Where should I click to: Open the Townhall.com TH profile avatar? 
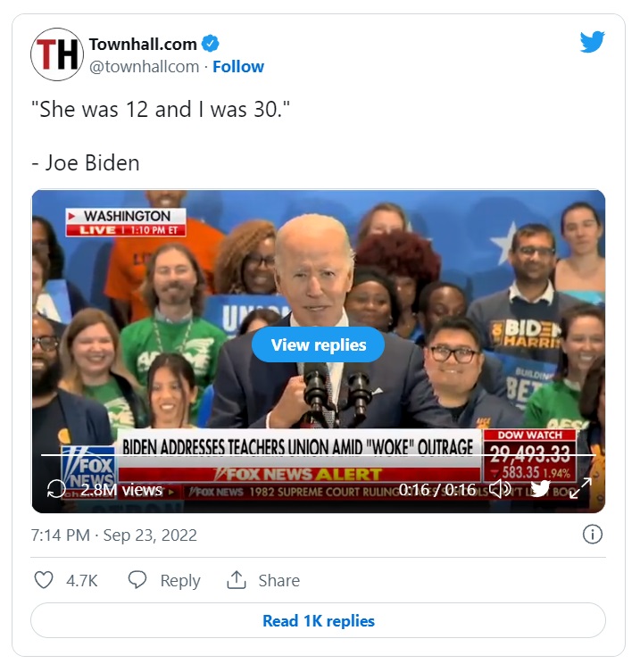coord(57,54)
